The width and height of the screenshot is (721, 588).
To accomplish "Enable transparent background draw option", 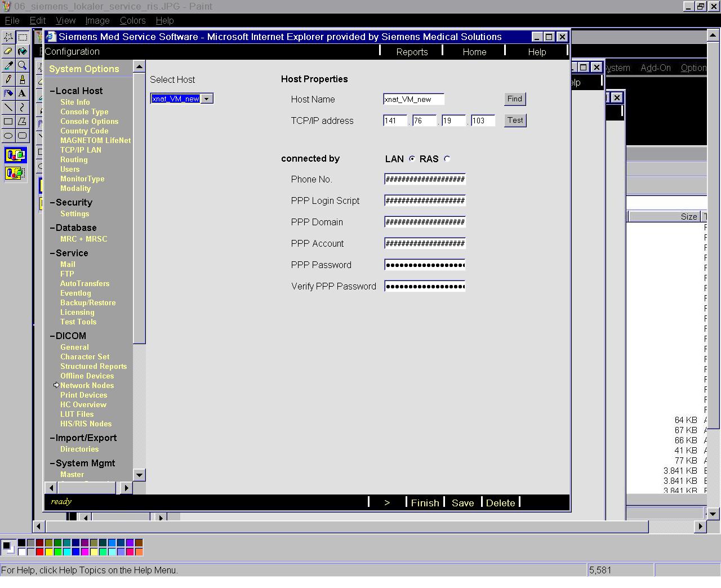I will point(15,173).
